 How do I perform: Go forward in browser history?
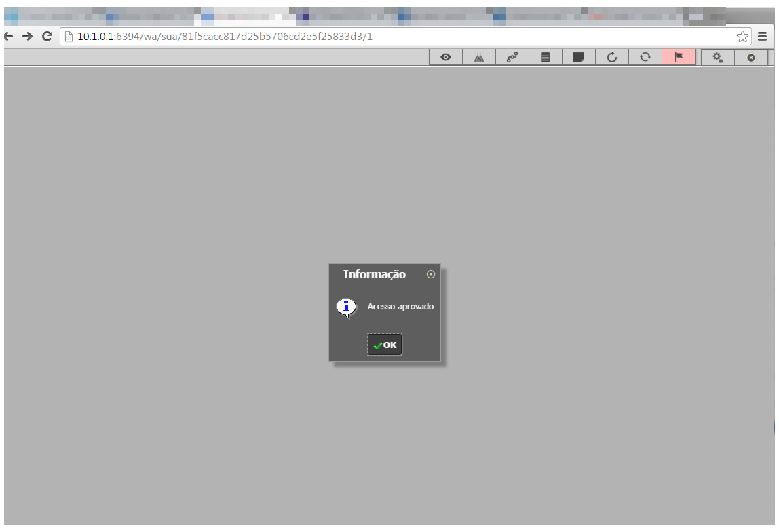pyautogui.click(x=27, y=37)
